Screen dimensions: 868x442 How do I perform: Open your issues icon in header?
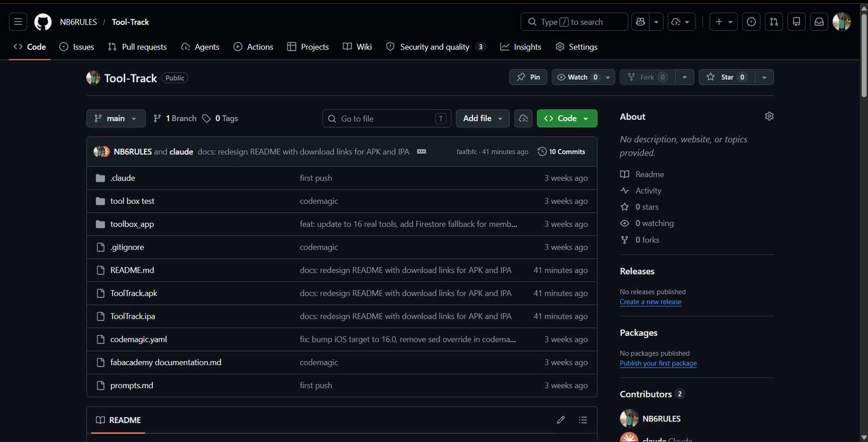pyautogui.click(x=751, y=22)
